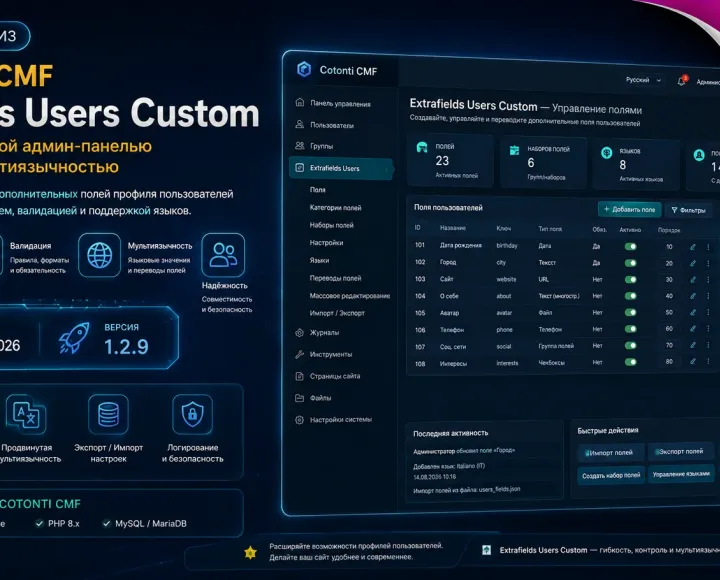
Task: Click the Название column header
Action: [453, 228]
